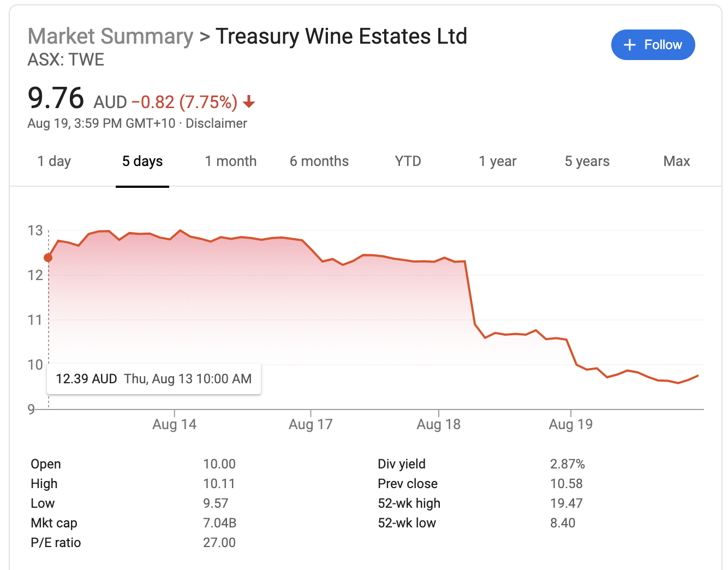Click the Aug 19 date label

pos(571,424)
